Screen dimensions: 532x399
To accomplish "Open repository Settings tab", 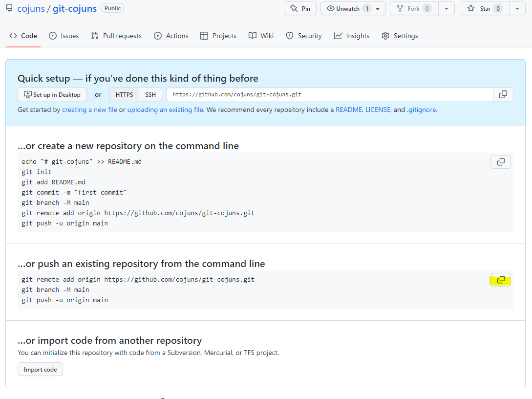I will (x=400, y=36).
